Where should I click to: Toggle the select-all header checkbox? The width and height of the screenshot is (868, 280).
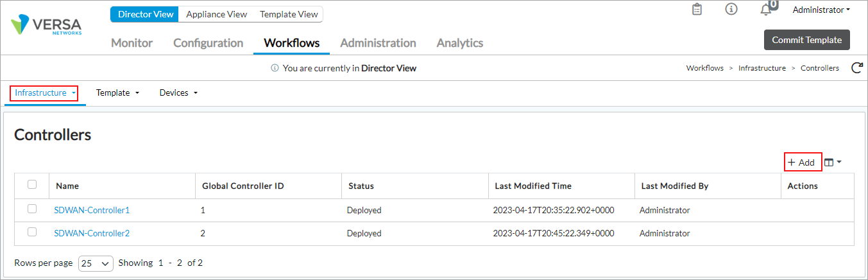(x=32, y=185)
